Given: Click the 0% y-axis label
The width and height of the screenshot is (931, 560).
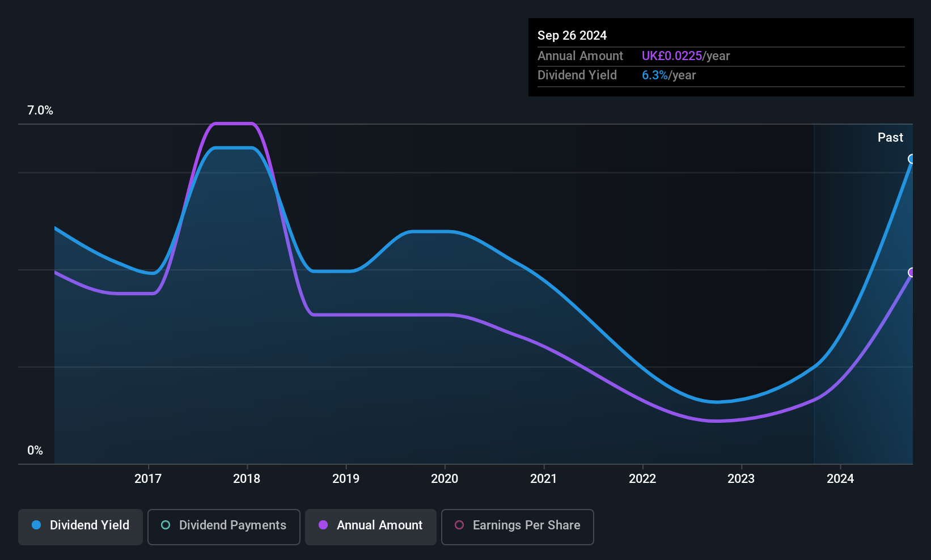Looking at the screenshot, I should [x=35, y=451].
